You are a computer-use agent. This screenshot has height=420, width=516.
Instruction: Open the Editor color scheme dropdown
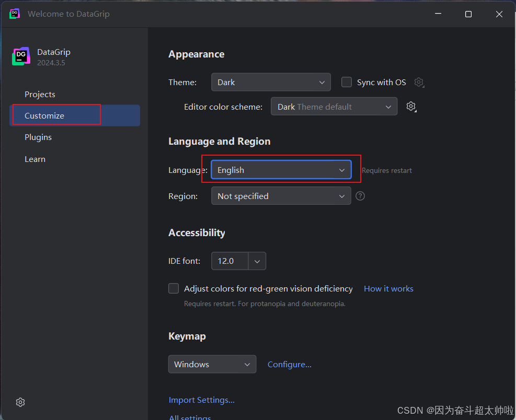coord(334,107)
